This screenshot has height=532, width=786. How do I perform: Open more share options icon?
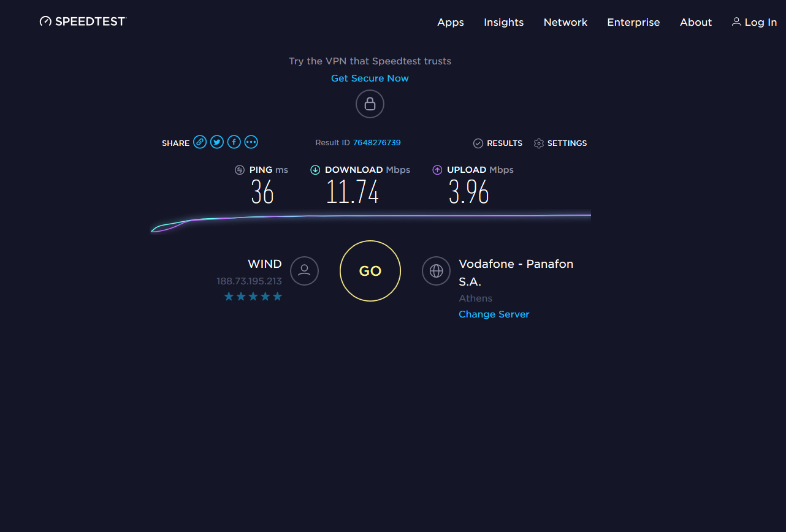[251, 142]
